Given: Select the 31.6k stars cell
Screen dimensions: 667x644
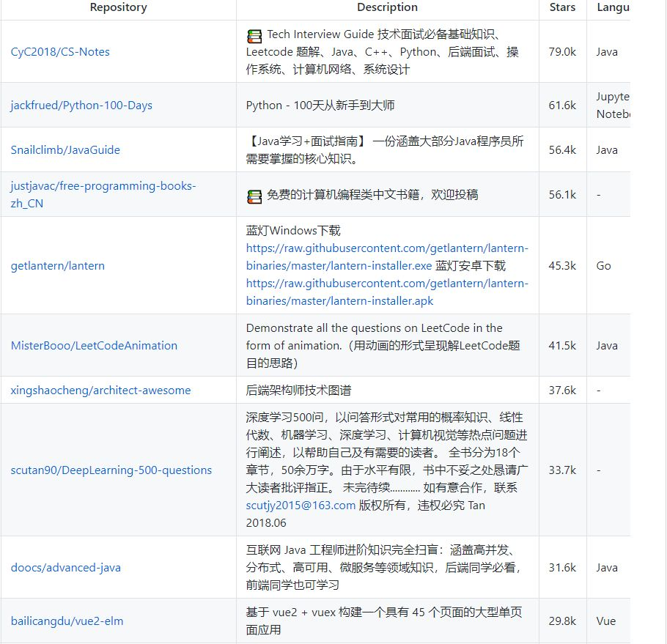Looking at the screenshot, I should pyautogui.click(x=562, y=567).
